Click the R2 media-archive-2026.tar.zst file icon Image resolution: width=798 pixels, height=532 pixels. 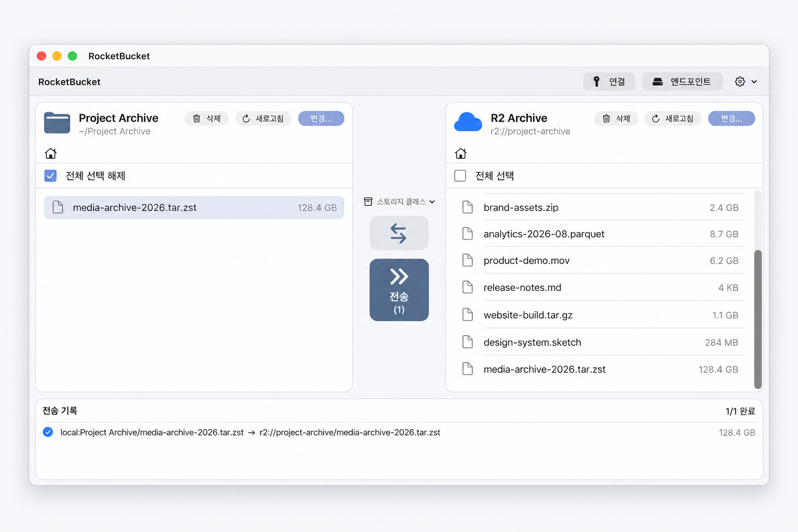click(468, 369)
